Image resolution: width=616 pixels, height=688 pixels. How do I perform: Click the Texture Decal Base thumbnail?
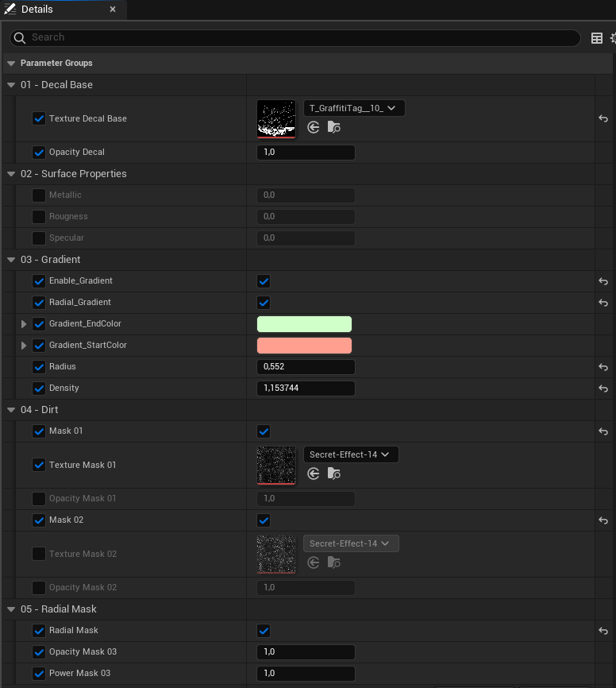[276, 119]
